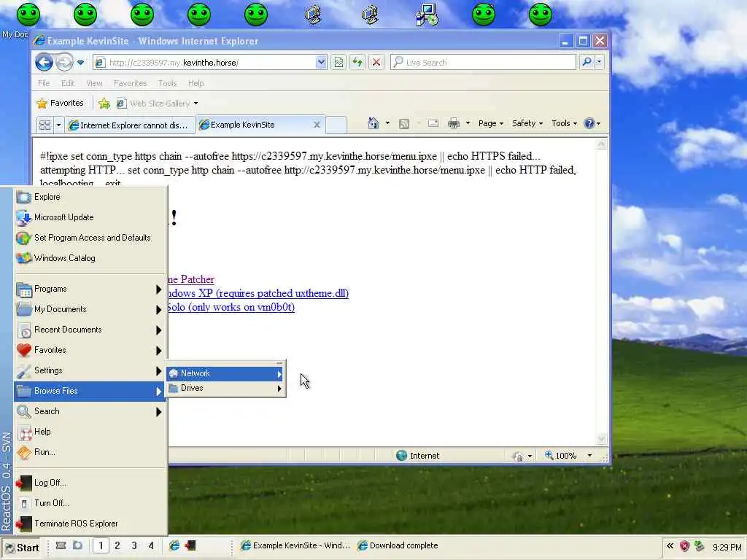Switch to virtual desktop 3

tap(134, 545)
